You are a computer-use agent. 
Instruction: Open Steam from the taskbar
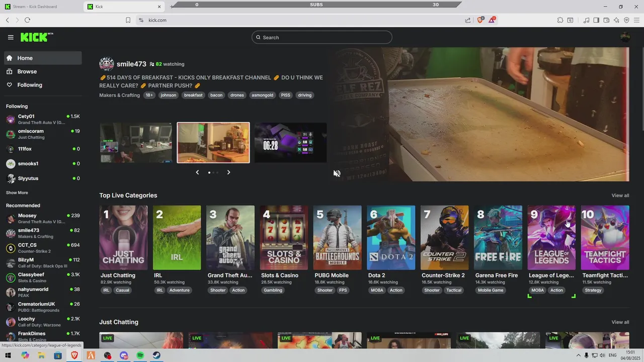(x=157, y=355)
